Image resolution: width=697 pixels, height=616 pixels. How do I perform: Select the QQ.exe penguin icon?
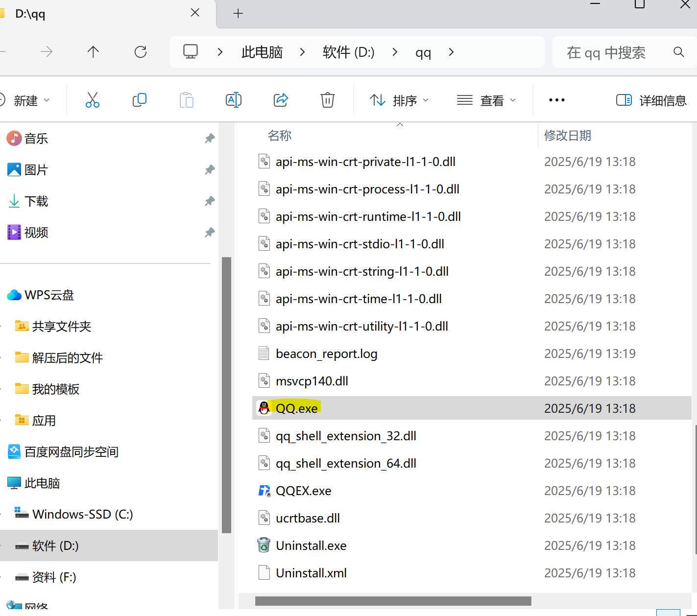pyautogui.click(x=264, y=408)
